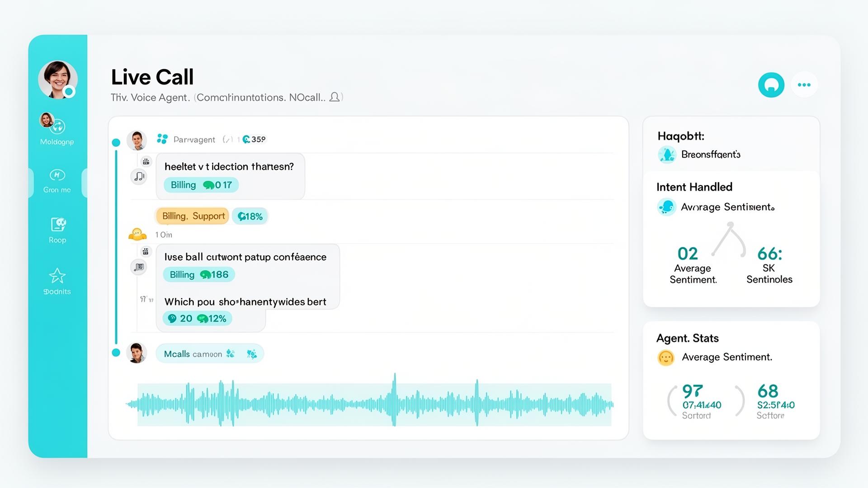Screen dimensions: 868x488
Task: Click the green 0 17 sentiment bubble
Action: (218, 185)
